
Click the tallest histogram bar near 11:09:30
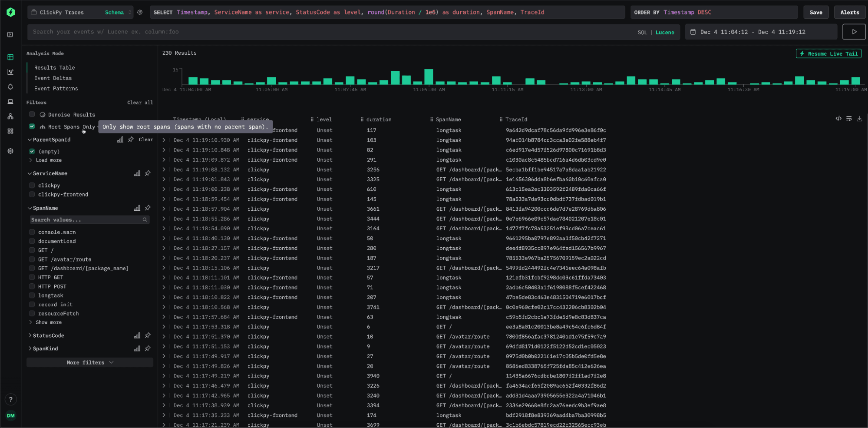click(429, 77)
